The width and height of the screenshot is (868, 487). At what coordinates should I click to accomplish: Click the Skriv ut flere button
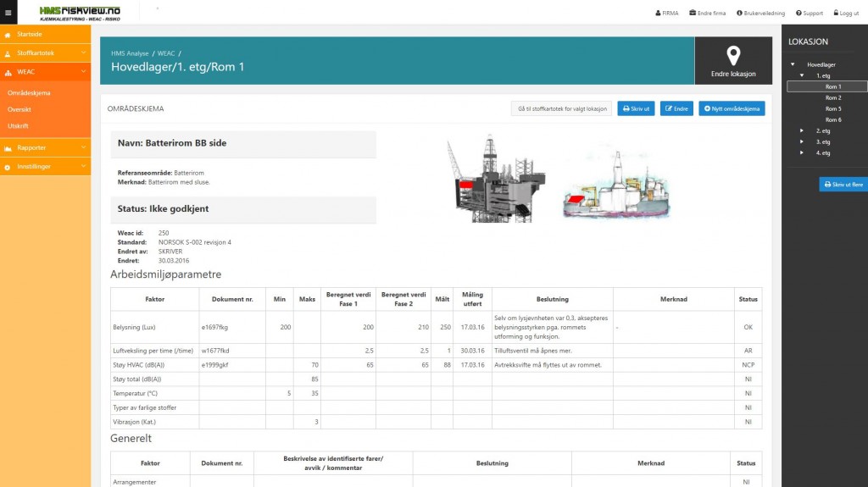pyautogui.click(x=843, y=184)
